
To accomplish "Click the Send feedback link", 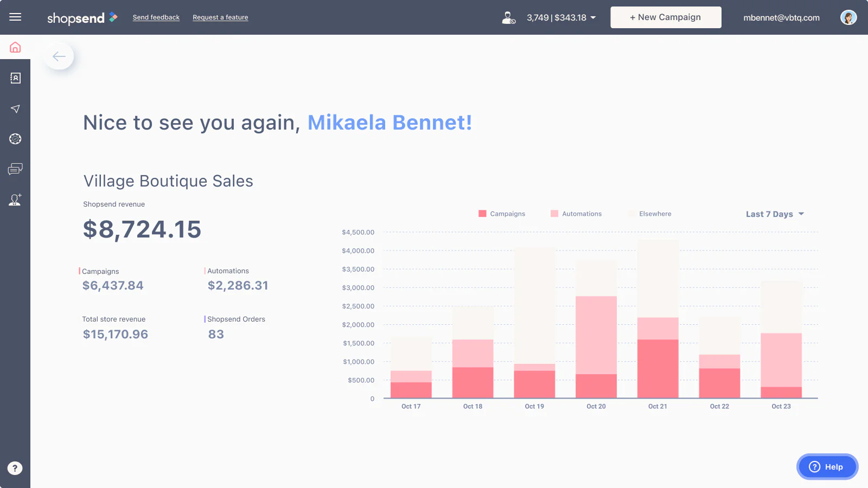I will pos(156,17).
